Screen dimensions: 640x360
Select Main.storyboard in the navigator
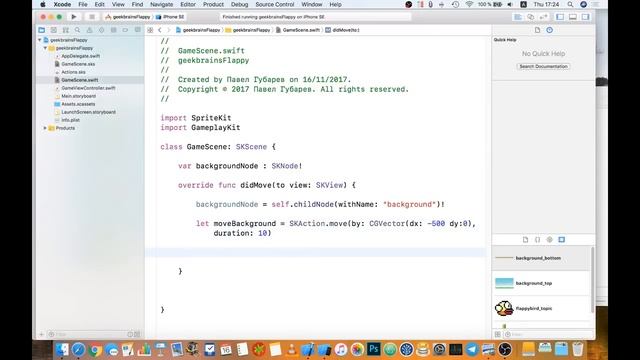[x=78, y=96]
